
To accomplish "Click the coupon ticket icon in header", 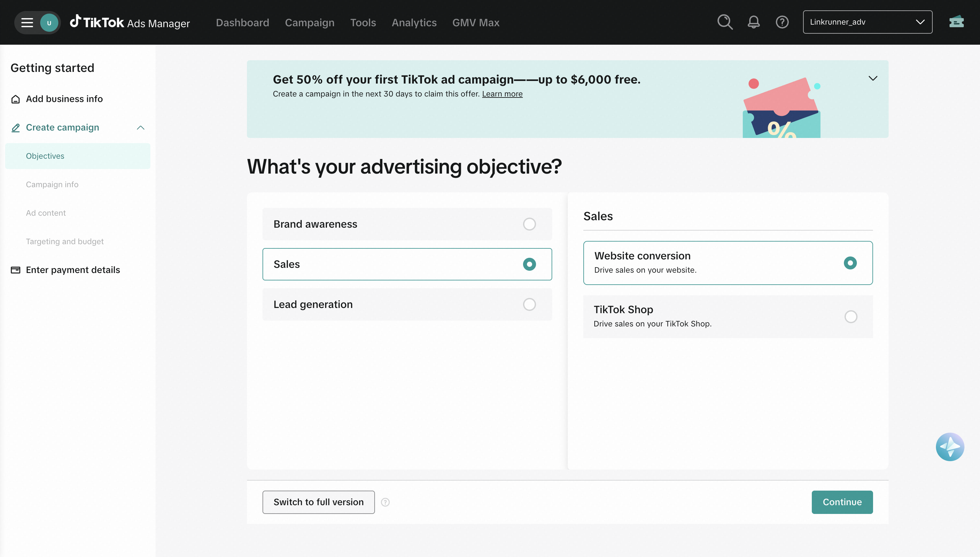I will pyautogui.click(x=956, y=22).
